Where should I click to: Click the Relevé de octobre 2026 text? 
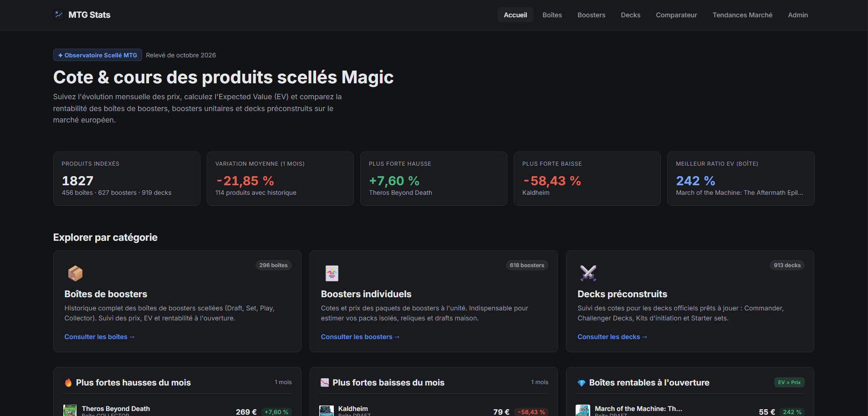(x=181, y=55)
